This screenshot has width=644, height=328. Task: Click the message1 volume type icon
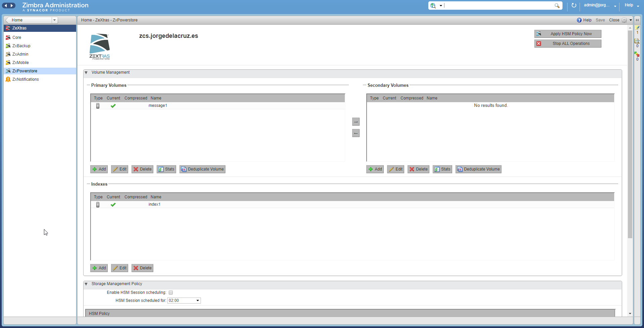click(x=98, y=106)
